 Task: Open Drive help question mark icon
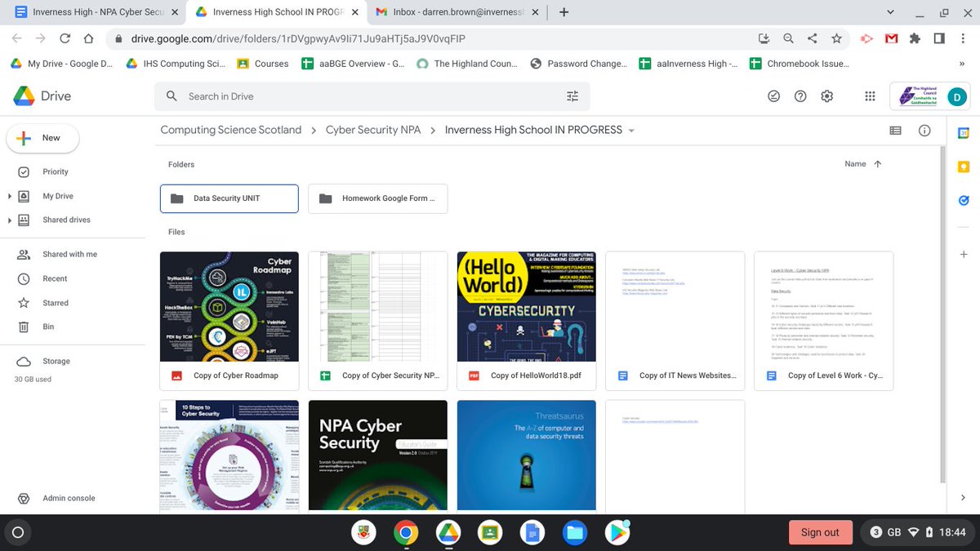800,96
